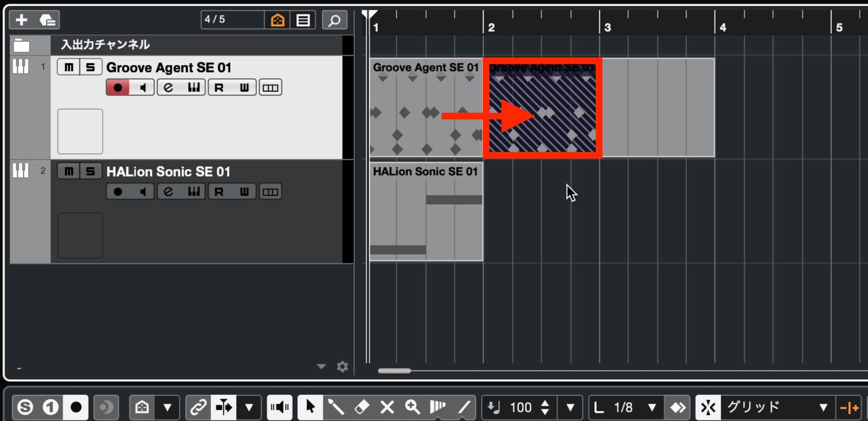
Task: Select the Erase tool
Action: point(362,406)
